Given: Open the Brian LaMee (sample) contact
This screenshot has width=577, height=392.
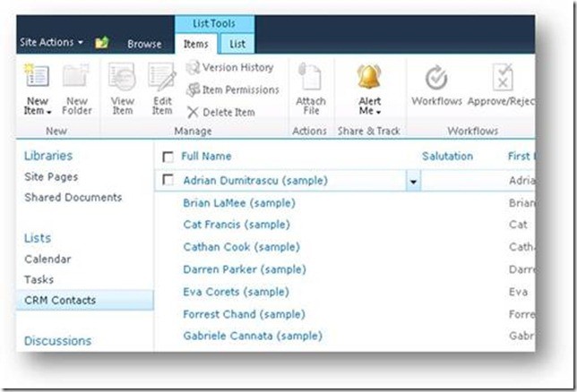Looking at the screenshot, I should [x=238, y=203].
